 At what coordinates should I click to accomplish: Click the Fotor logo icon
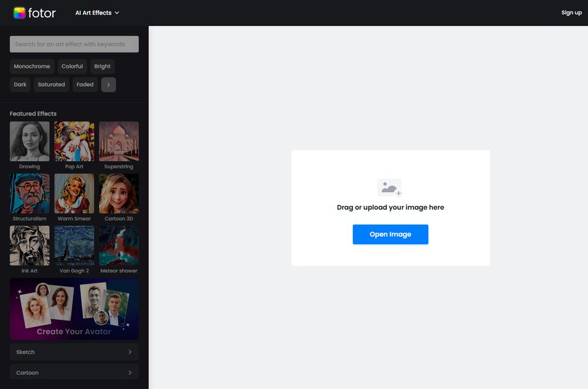[19, 12]
